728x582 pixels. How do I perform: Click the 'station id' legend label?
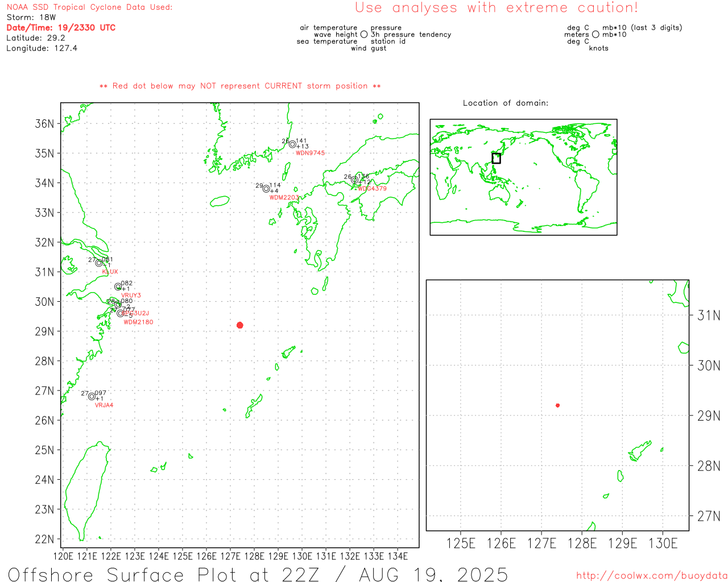(x=388, y=41)
